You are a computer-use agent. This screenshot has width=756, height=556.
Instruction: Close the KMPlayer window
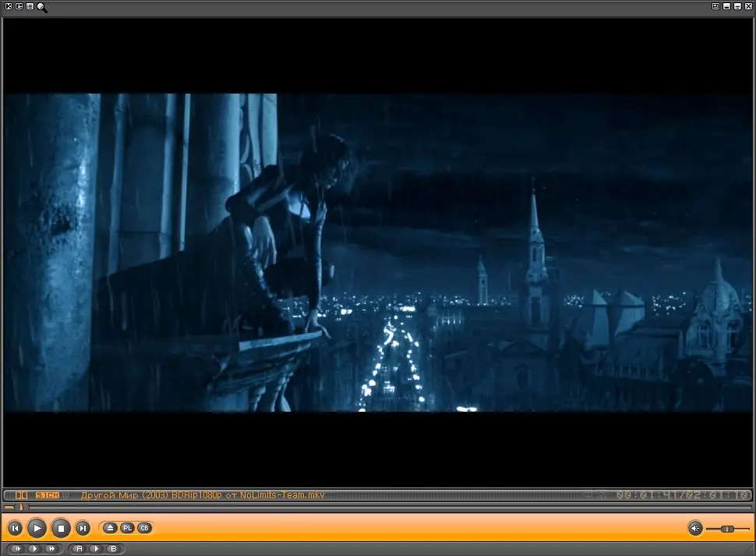[x=748, y=6]
